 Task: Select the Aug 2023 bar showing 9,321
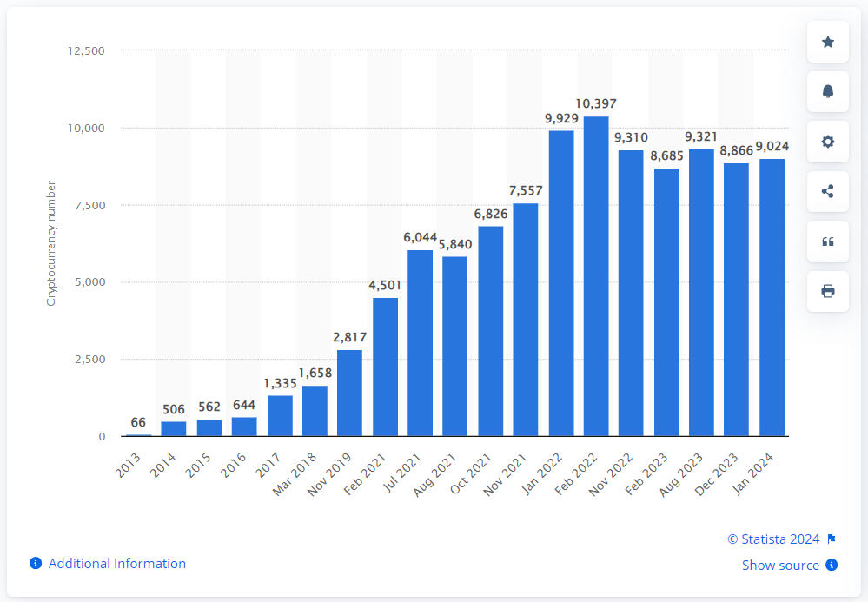click(701, 293)
